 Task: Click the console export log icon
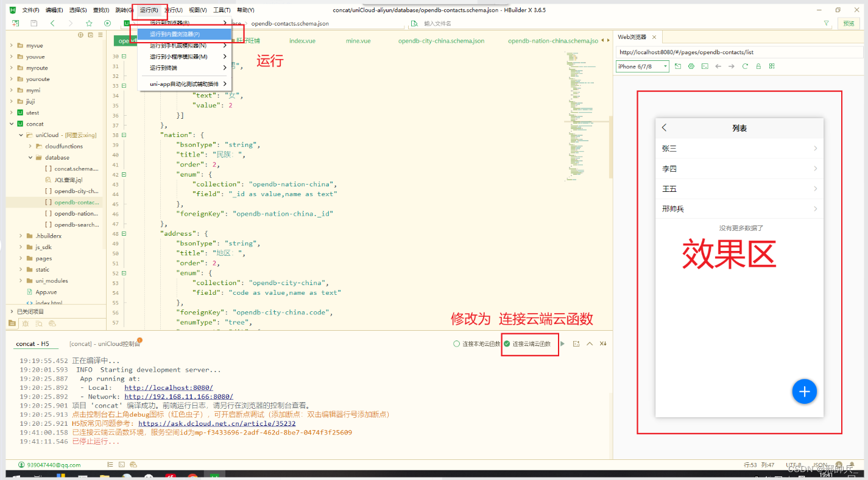pos(576,344)
